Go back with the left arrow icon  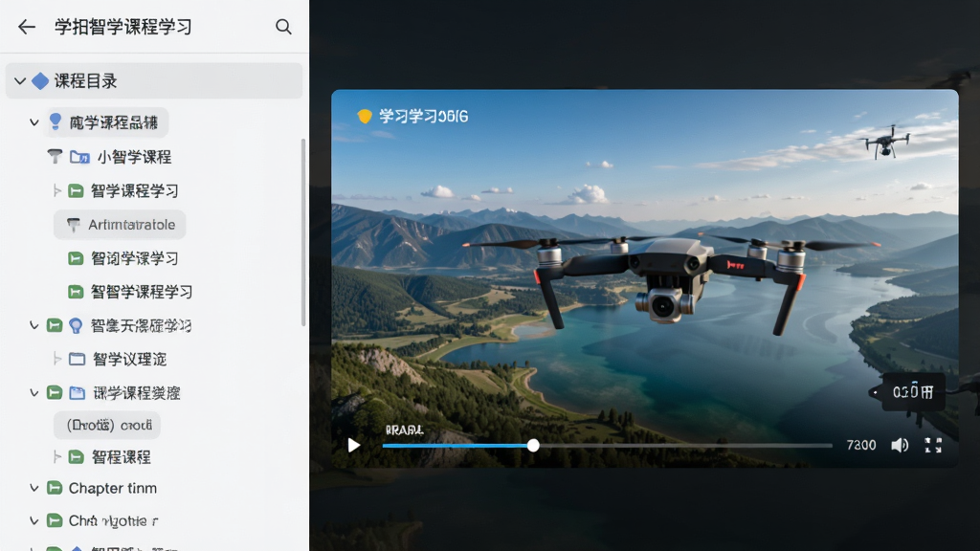(26, 27)
